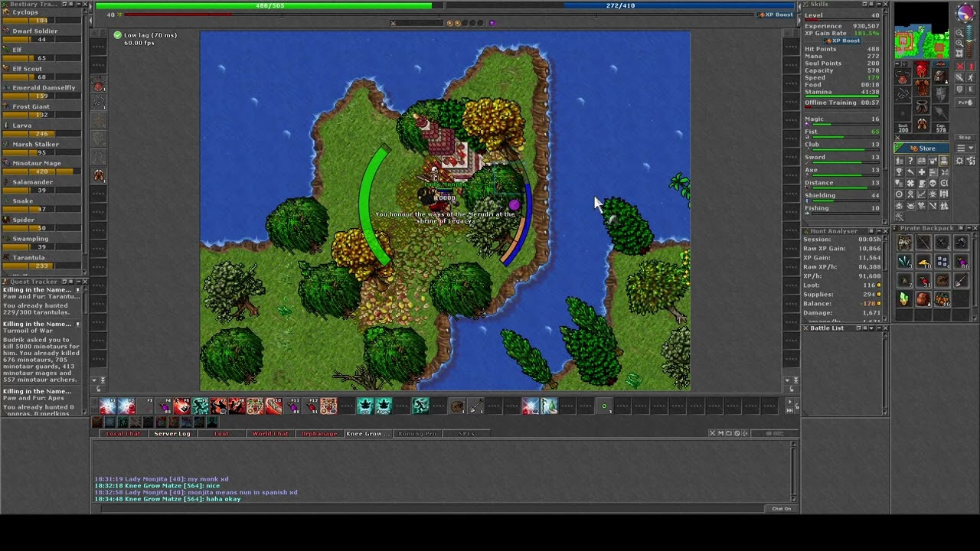Open Battle List dropdown arrow
Screen dimensions: 980x551
(871, 328)
